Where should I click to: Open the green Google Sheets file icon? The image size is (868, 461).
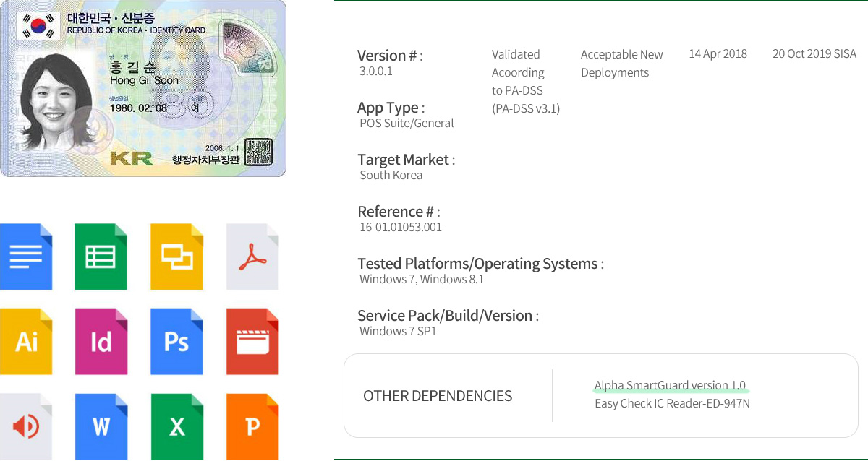click(x=101, y=257)
